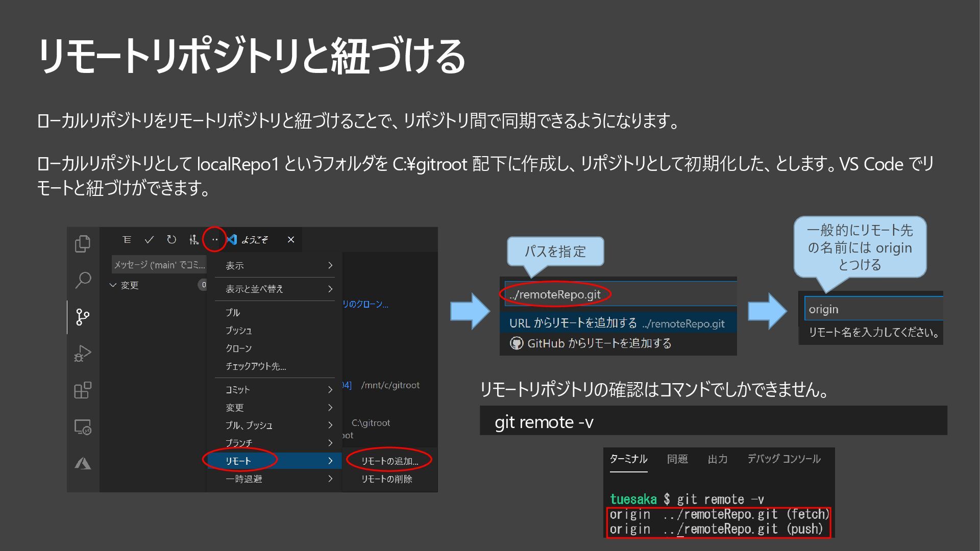Close the ようこそ welcome tab
Image resolution: width=980 pixels, height=551 pixels.
291,239
